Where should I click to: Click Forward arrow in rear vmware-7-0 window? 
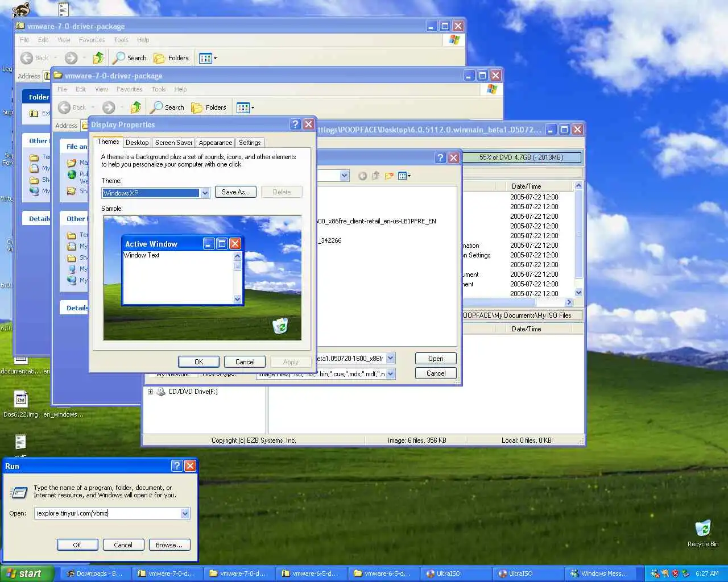71,58
